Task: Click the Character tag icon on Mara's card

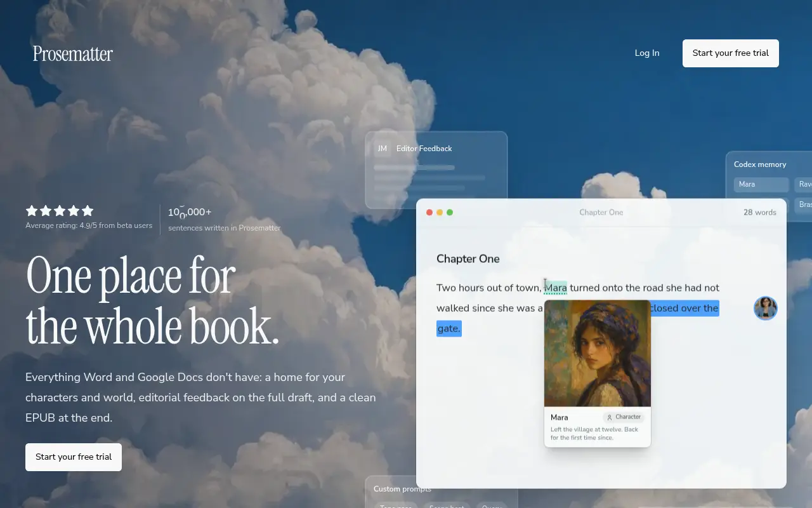Action: point(610,417)
